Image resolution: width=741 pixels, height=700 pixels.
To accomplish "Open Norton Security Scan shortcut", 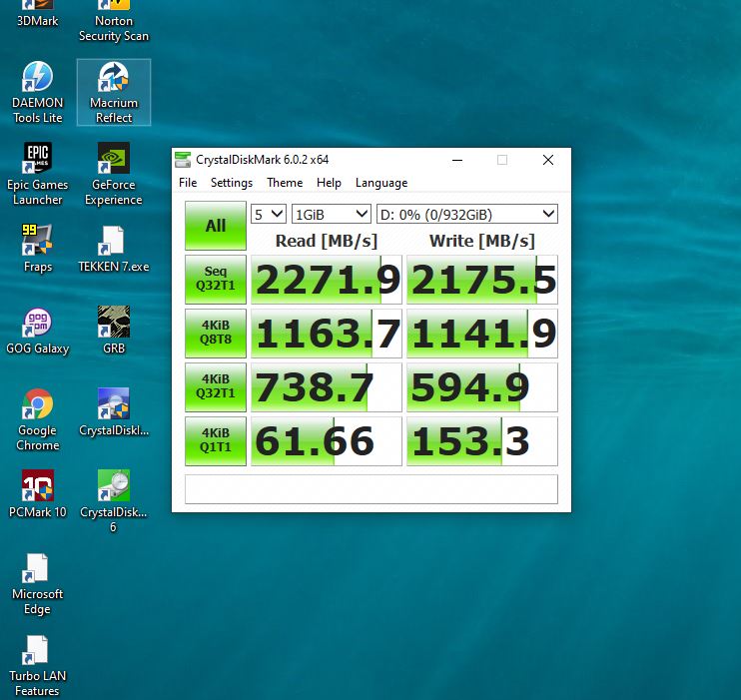I will (x=114, y=21).
